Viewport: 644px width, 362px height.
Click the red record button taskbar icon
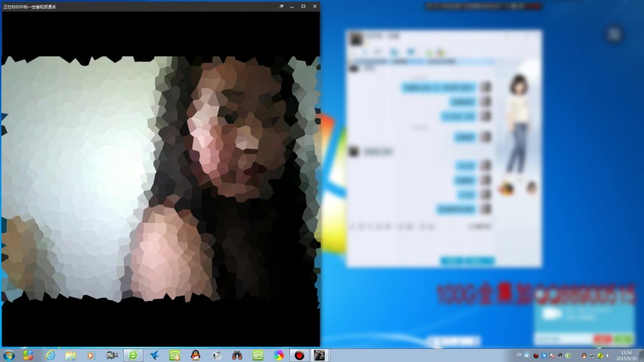[300, 355]
